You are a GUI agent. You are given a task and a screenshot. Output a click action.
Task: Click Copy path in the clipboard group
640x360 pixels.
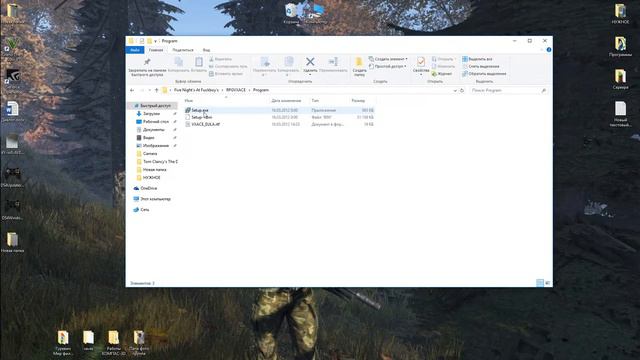coord(228,66)
